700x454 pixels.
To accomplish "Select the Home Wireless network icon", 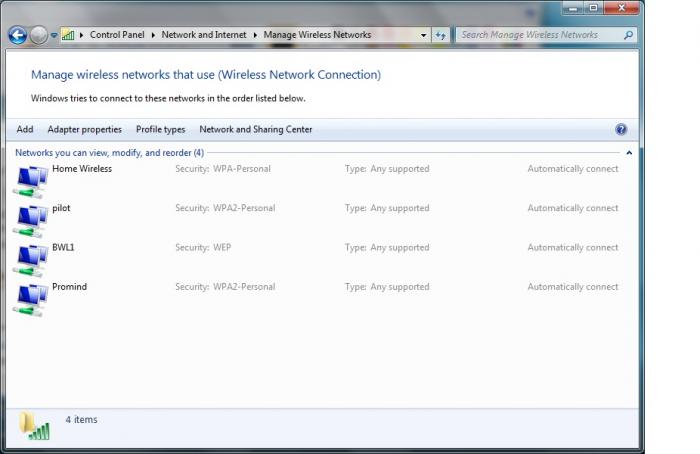I will click(x=31, y=180).
